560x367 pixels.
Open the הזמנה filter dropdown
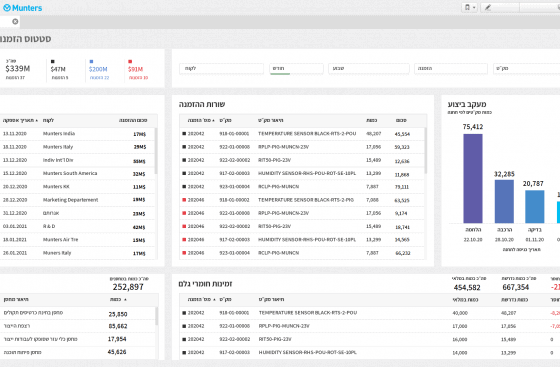tap(451, 69)
